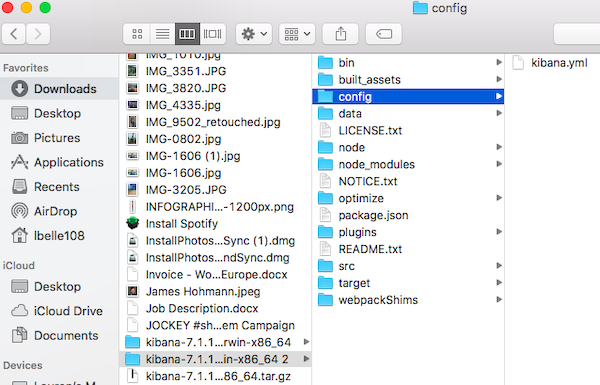Expand arrow next to plugins folder

(499, 232)
